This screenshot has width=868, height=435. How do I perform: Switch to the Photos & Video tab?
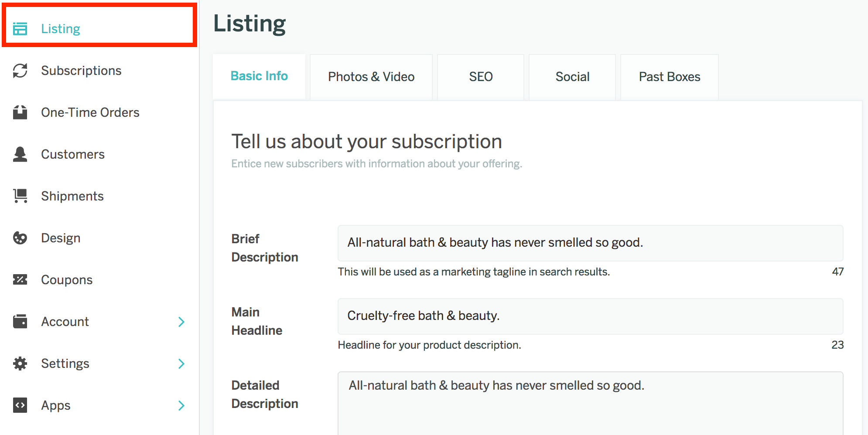(371, 76)
